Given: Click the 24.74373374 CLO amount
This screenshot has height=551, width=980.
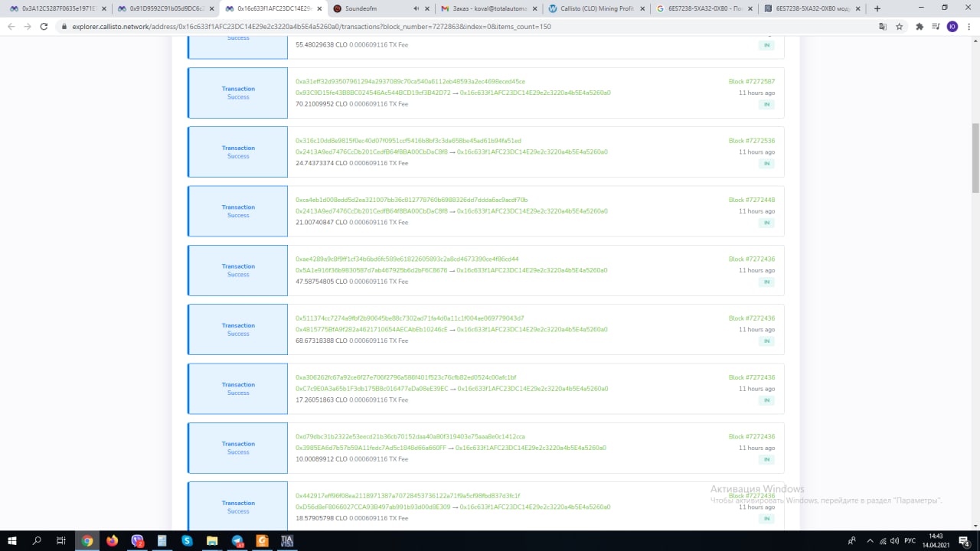Looking at the screenshot, I should point(321,163).
